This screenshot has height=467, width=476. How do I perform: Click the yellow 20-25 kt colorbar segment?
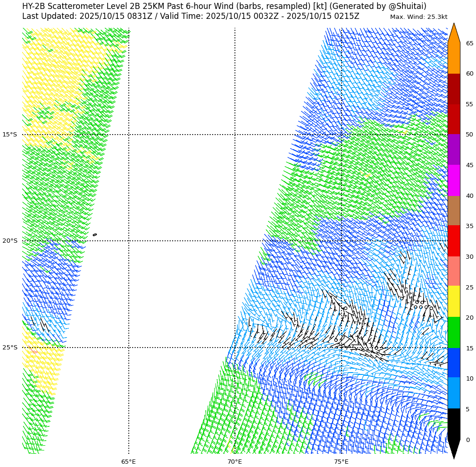(x=453, y=301)
